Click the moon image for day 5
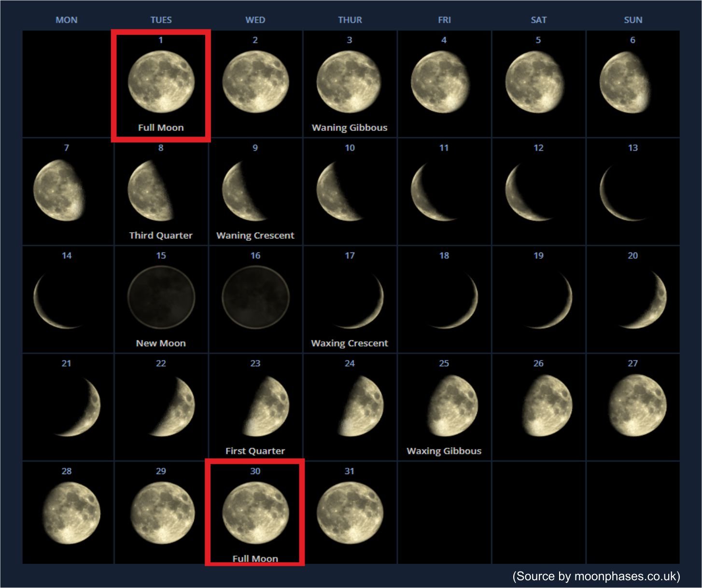Viewport: 702px width, 588px height. (x=535, y=82)
